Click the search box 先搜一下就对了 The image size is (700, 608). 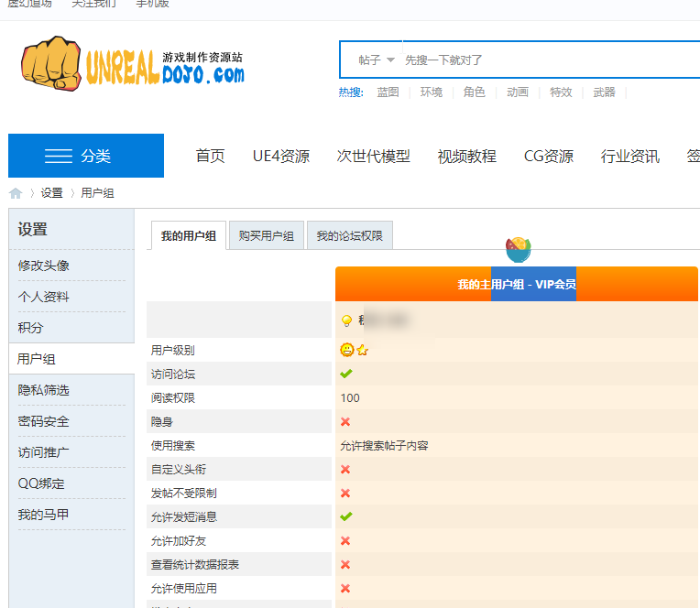552,60
